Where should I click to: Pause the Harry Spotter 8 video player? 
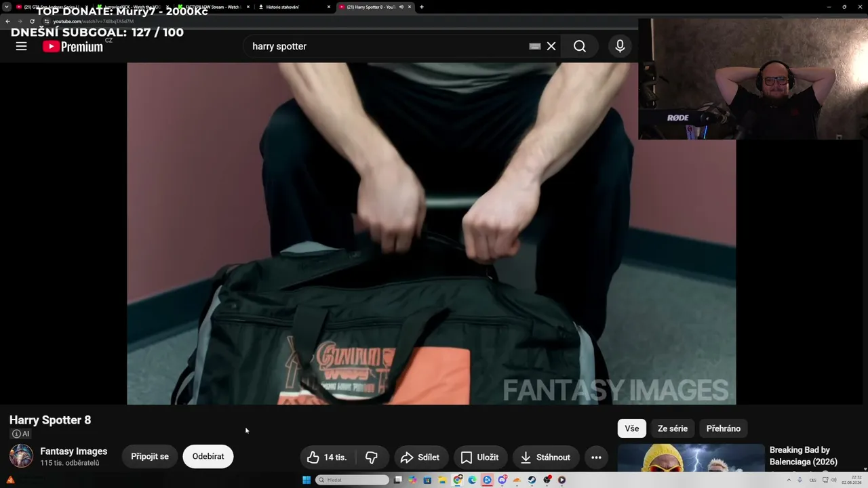coord(431,233)
